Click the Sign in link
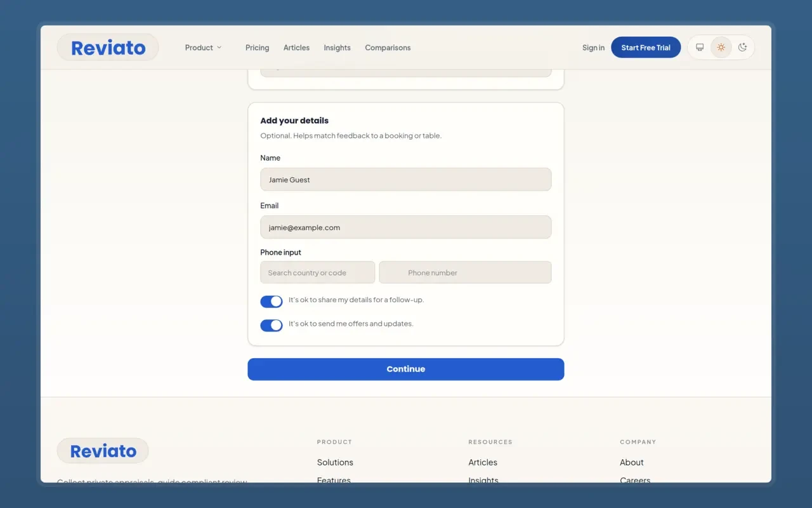 (x=593, y=48)
